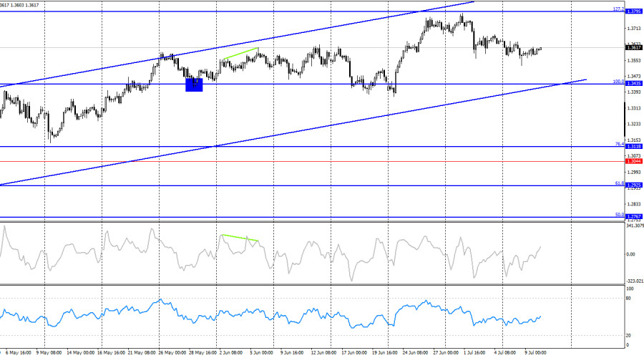Click the 1.3795 Fibonacci price tag
Screen dimensions: 644x358
point(634,11)
